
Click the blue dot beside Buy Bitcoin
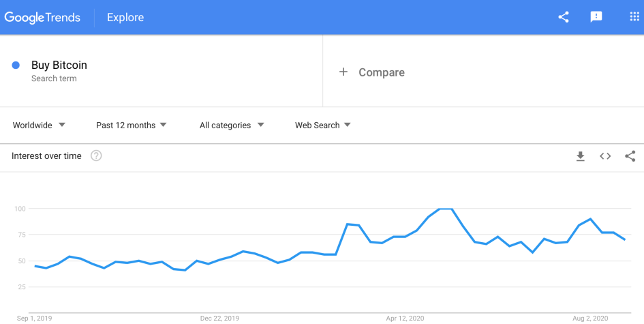16,65
